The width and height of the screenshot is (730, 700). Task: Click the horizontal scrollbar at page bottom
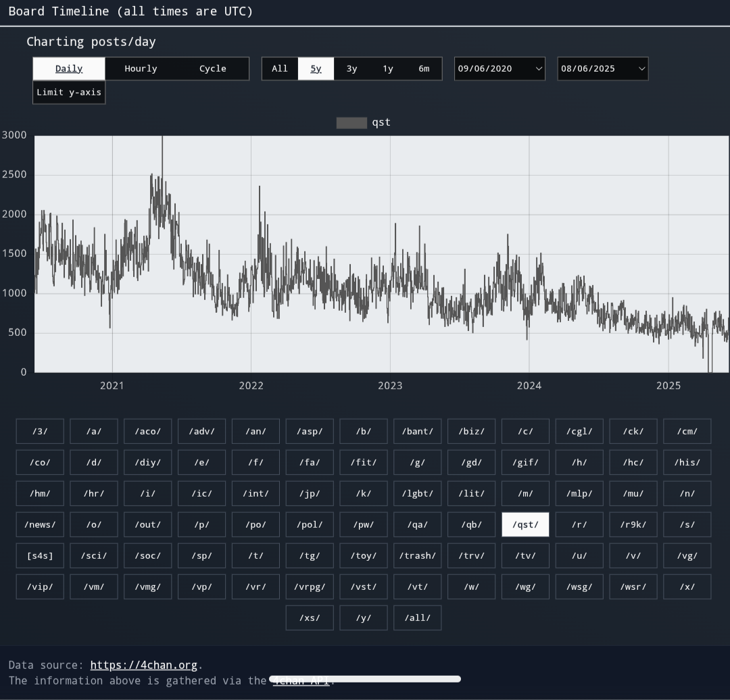[x=365, y=679]
